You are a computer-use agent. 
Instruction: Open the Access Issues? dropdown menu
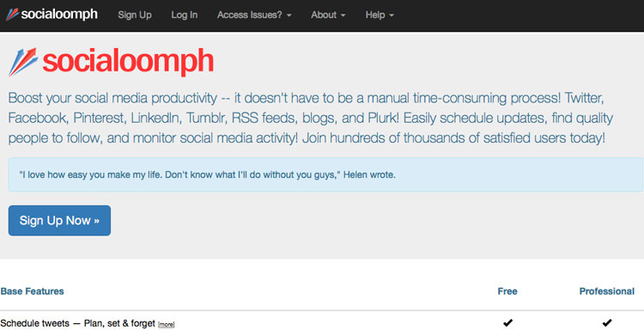click(254, 15)
